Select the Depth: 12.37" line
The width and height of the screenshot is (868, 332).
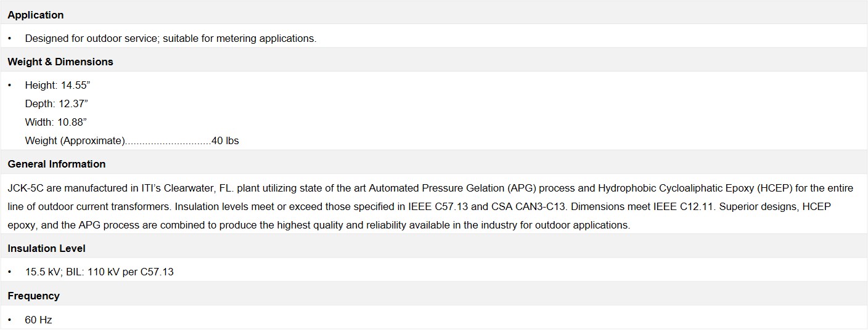(x=56, y=103)
